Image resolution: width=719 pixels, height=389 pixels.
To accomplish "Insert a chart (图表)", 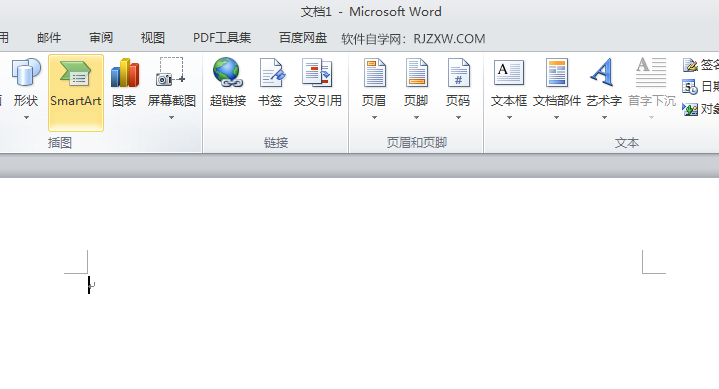I will tap(124, 83).
